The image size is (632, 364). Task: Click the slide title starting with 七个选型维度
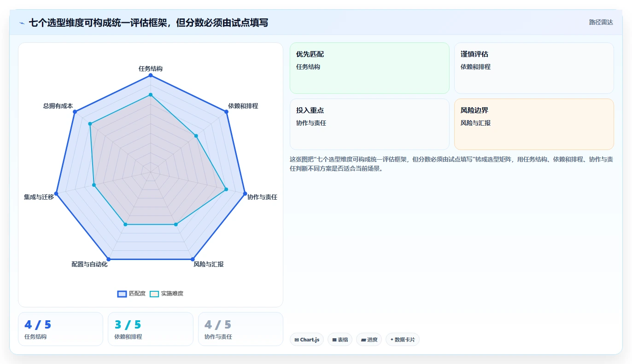pyautogui.click(x=148, y=23)
